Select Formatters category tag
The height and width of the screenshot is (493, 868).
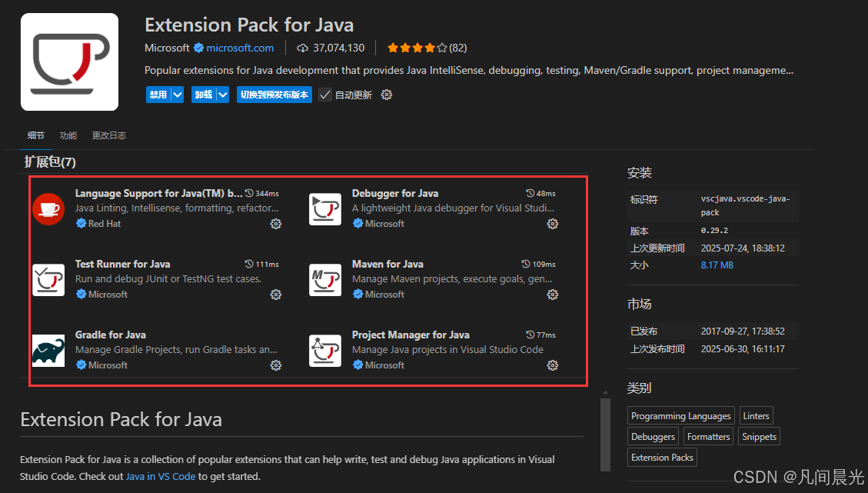(709, 437)
